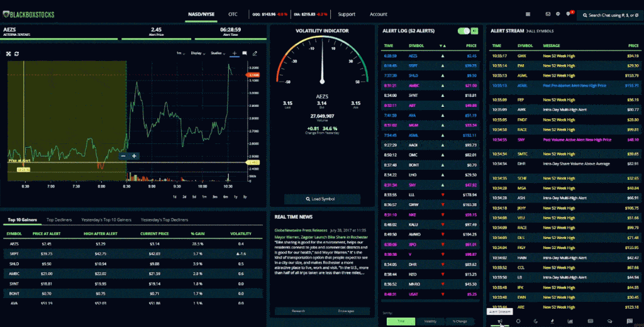Click the orange 3.14 price marker on chart axis
This screenshot has width=644, height=327.
click(253, 75)
